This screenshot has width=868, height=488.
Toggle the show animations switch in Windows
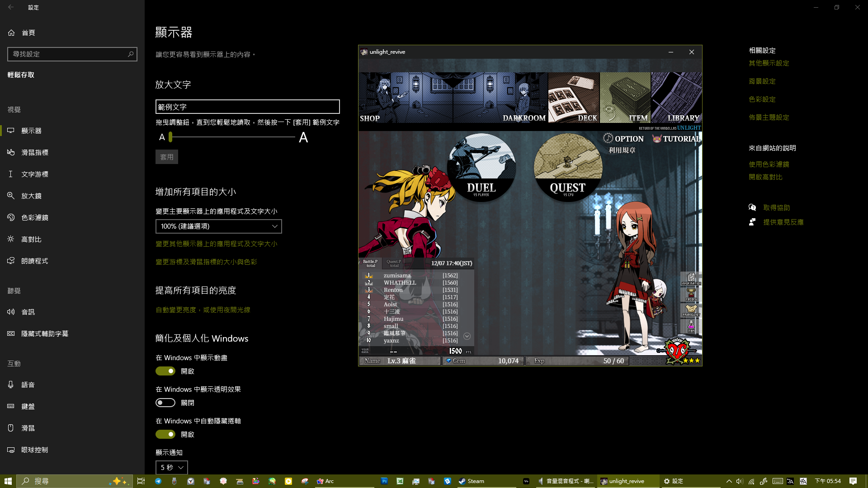tap(165, 371)
